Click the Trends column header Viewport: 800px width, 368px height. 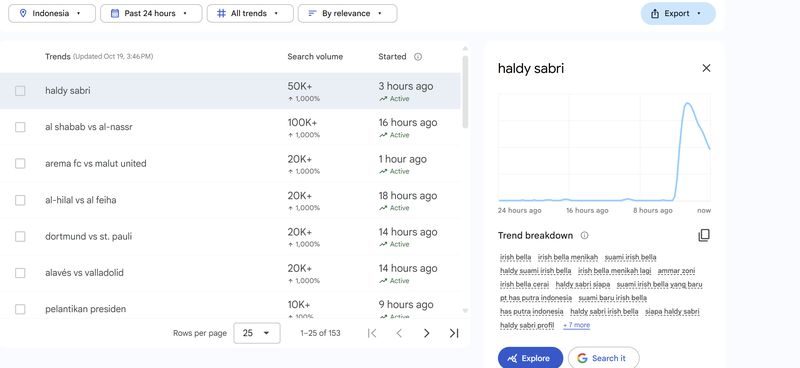[x=58, y=57]
